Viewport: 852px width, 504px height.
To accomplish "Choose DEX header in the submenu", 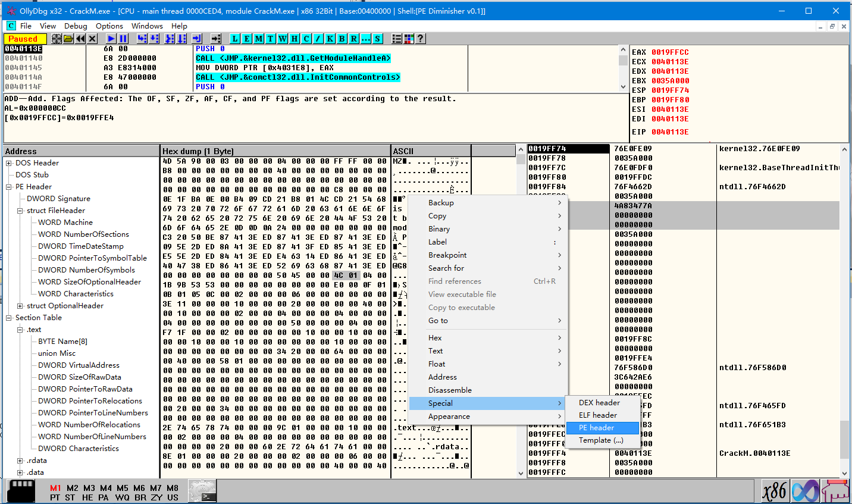I will [602, 403].
